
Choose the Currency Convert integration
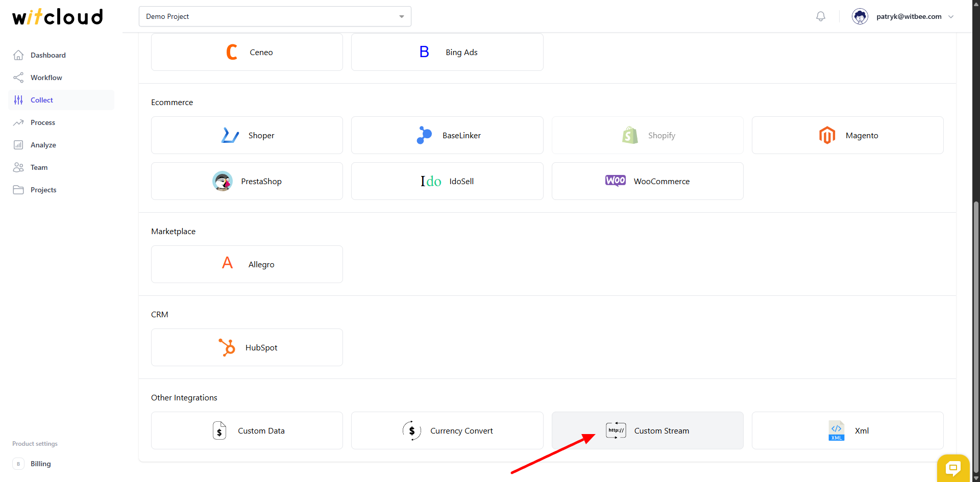tap(447, 430)
